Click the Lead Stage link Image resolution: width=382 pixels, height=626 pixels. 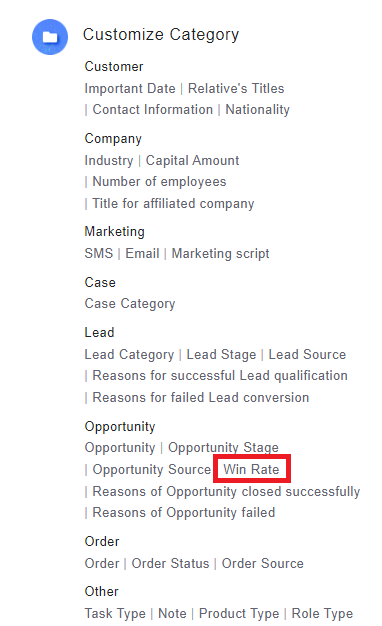click(221, 355)
